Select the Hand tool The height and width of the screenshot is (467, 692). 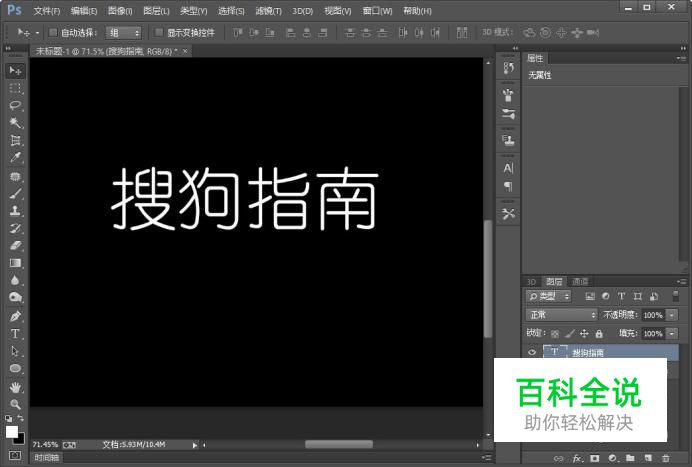(15, 388)
